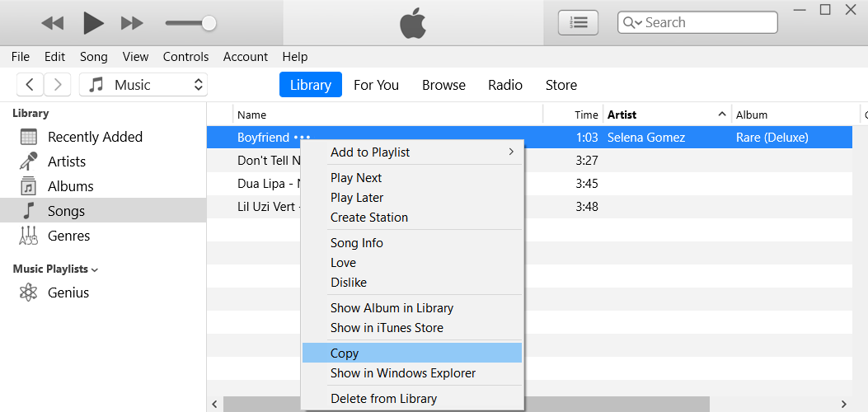Open the Controls menu
Viewport: 868px width, 412px height.
[x=186, y=56]
